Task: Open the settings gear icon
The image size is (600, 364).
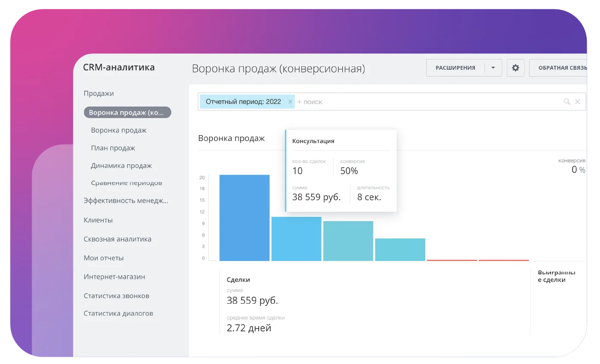Action: 516,68
